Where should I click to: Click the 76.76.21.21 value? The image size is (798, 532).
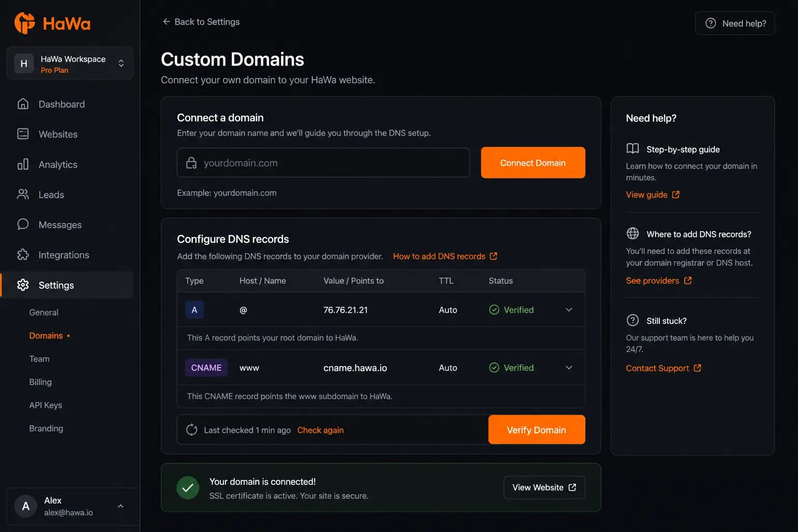(x=345, y=310)
